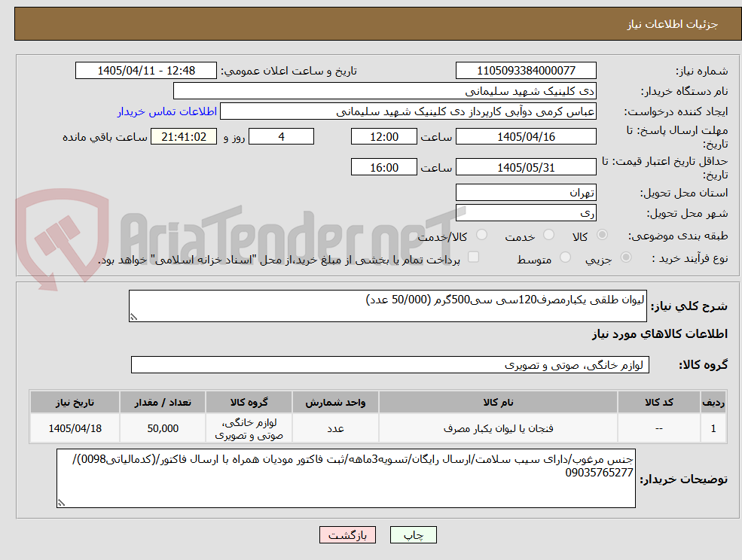The image size is (742, 560).
Task: Click delivery city field ری
Action: (x=526, y=213)
